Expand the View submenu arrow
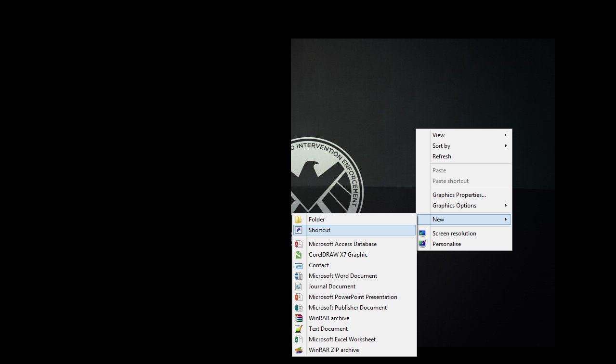The image size is (616, 364). point(506,135)
